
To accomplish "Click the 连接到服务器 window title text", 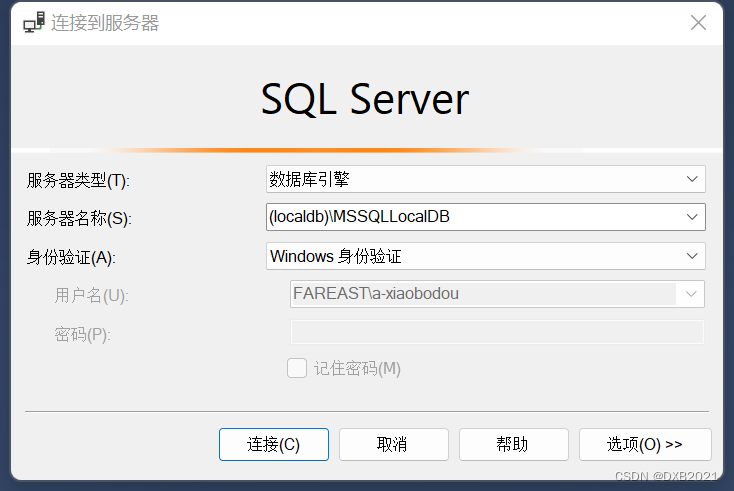I will coord(105,23).
